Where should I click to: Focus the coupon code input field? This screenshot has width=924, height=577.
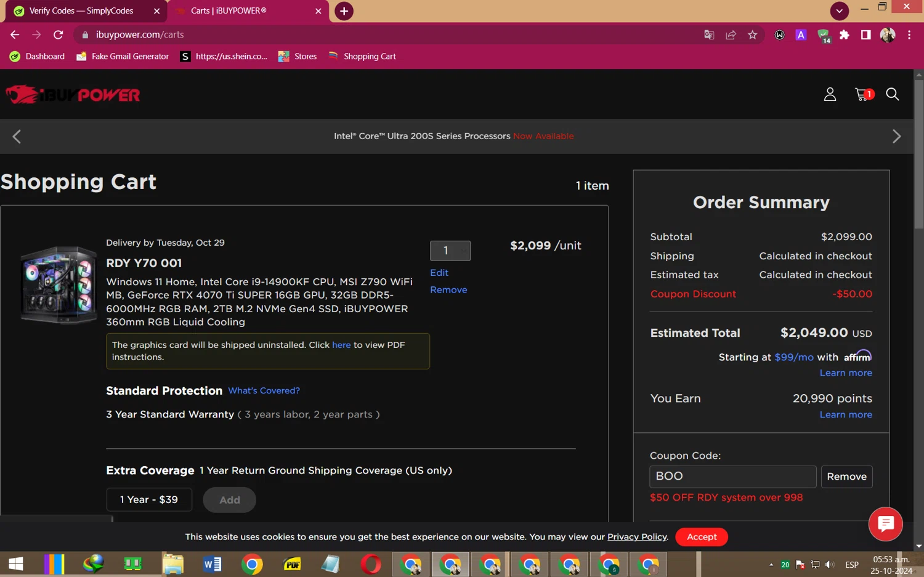(733, 477)
